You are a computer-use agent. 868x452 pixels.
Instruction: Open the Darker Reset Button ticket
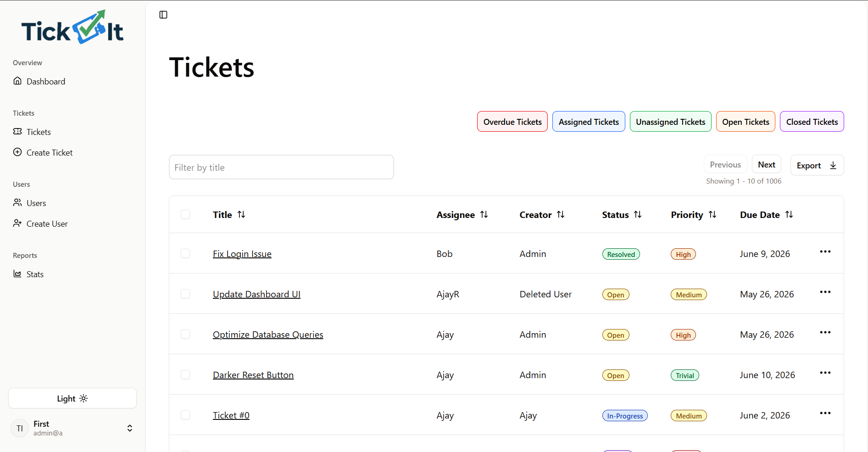pyautogui.click(x=253, y=375)
